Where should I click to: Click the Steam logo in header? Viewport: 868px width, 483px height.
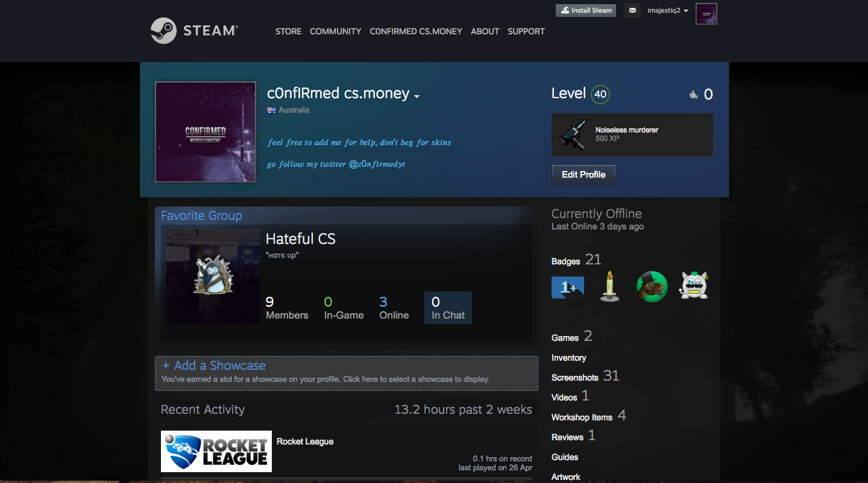194,31
